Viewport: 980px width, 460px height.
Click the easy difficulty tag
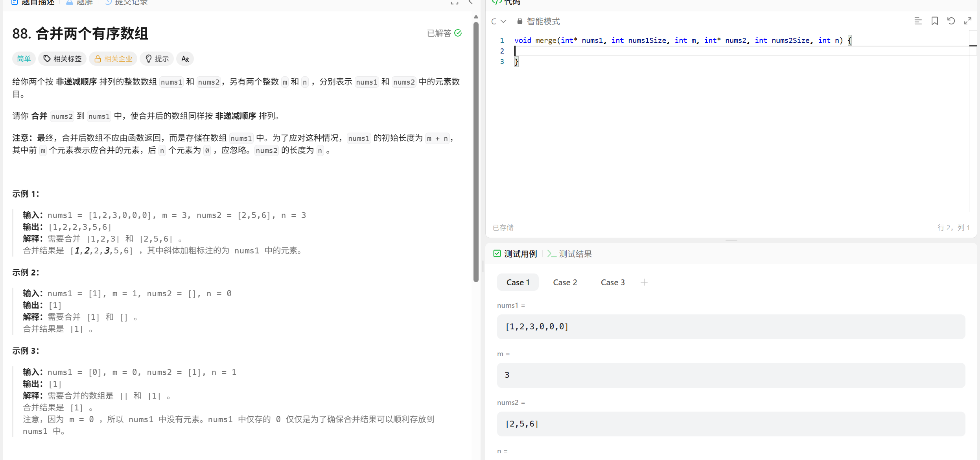click(x=24, y=59)
